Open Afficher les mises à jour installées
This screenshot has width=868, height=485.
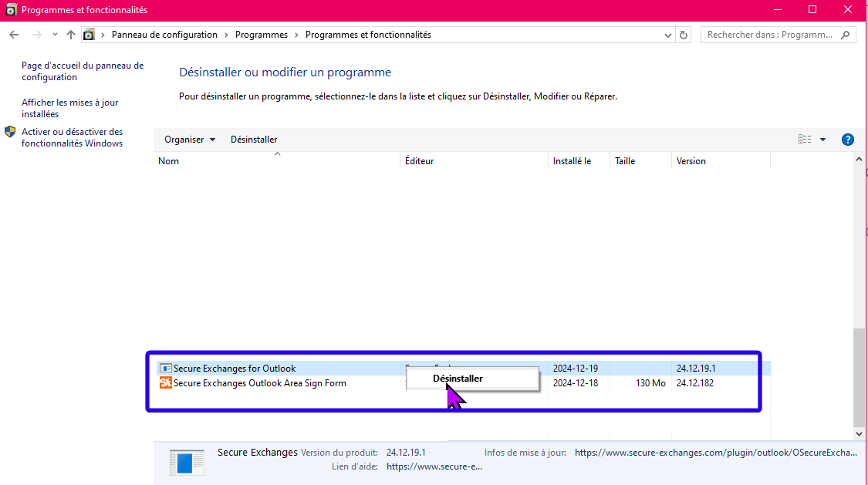pyautogui.click(x=69, y=109)
